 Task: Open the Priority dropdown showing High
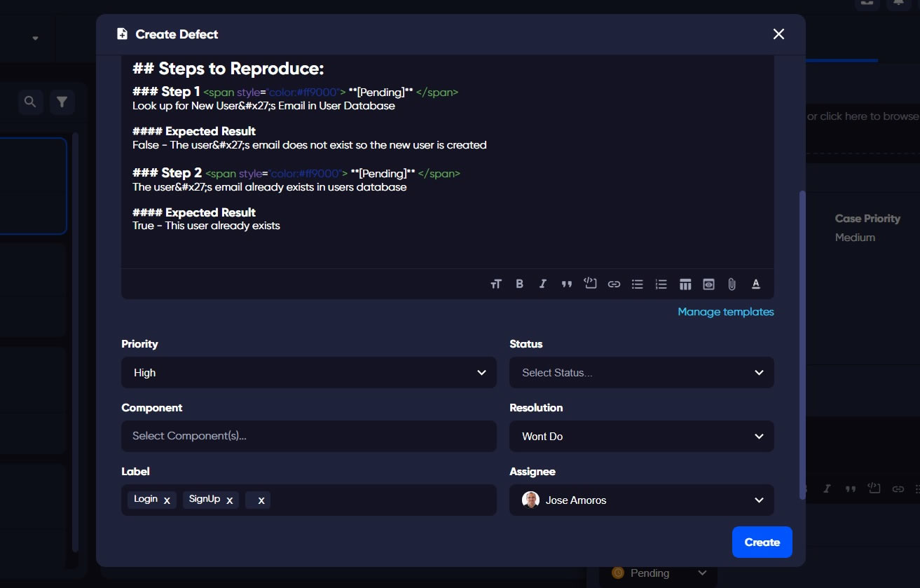309,372
